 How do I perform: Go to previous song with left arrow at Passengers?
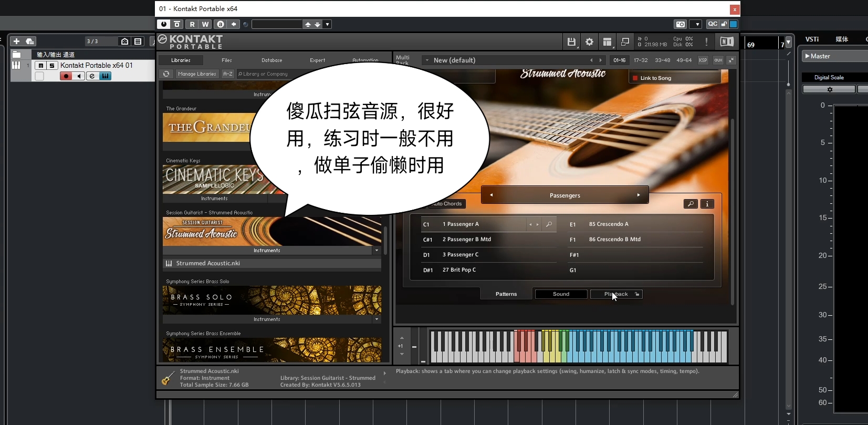491,195
